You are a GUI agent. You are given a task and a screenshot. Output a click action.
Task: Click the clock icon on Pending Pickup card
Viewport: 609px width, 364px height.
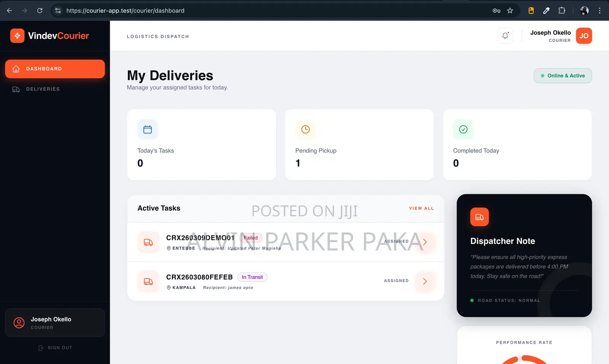(x=305, y=129)
